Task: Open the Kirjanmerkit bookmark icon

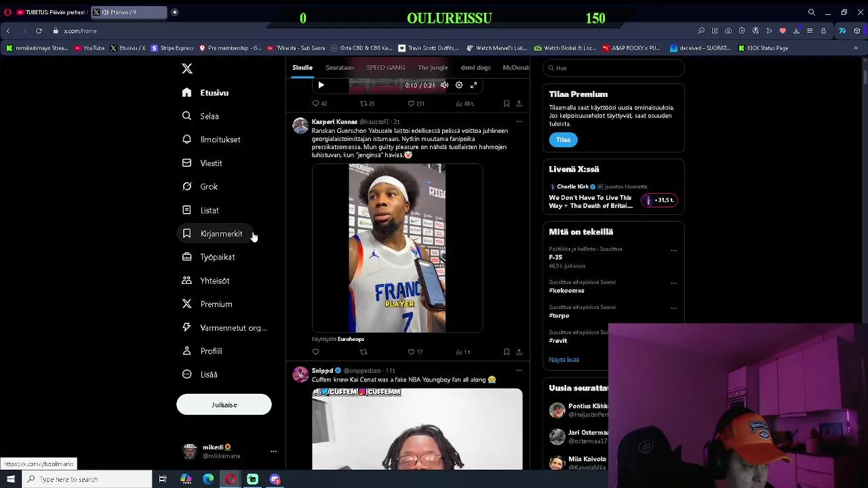Action: [186, 234]
